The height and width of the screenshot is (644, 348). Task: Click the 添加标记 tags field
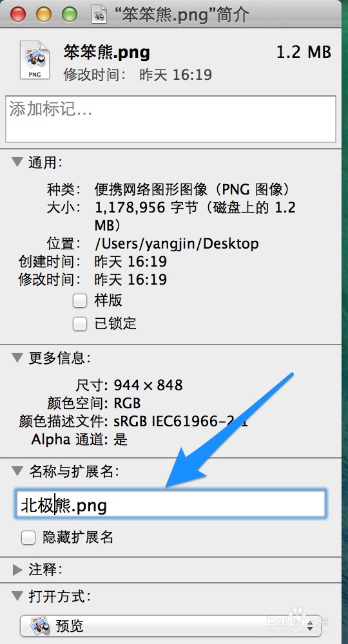(x=171, y=119)
